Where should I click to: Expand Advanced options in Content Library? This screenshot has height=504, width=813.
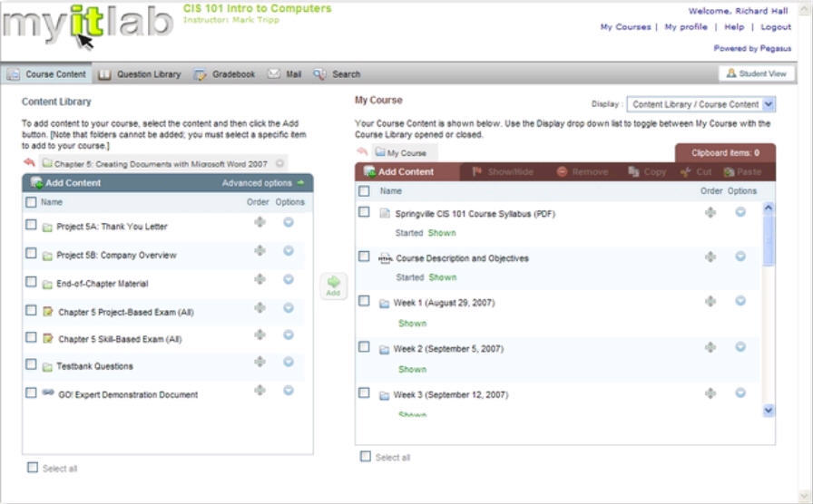263,183
